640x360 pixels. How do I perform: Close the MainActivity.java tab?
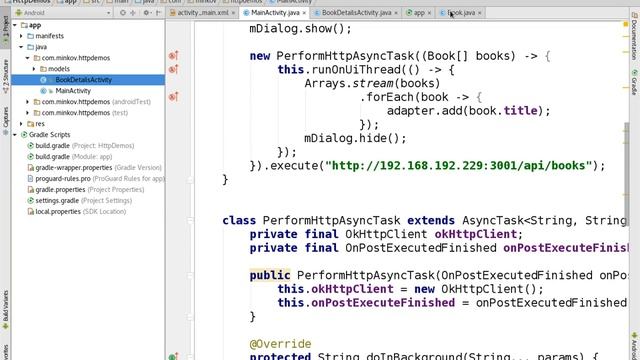pyautogui.click(x=304, y=13)
